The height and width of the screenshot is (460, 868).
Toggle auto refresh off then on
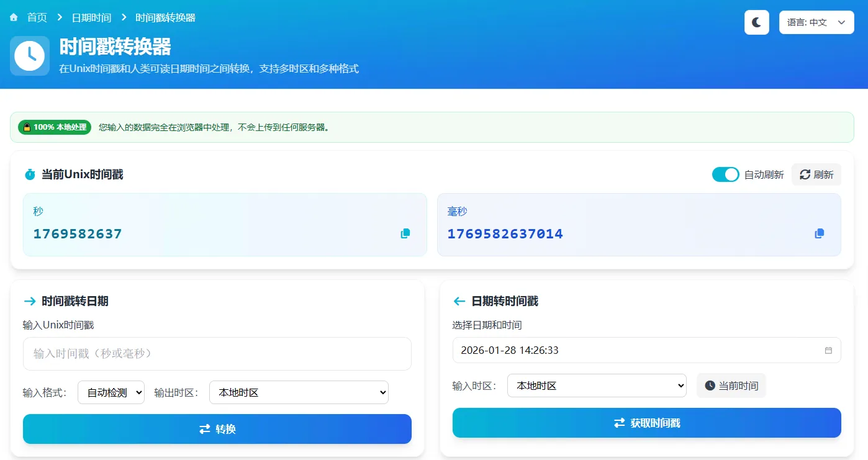pyautogui.click(x=725, y=174)
